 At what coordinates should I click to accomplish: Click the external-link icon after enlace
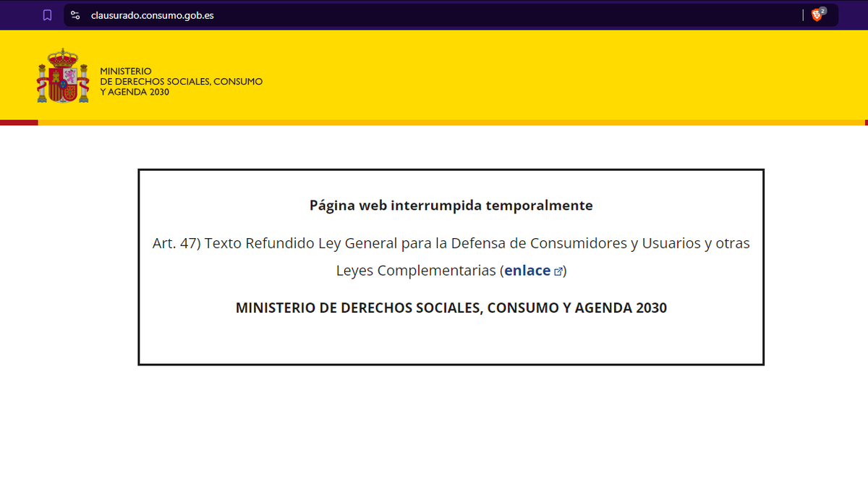558,271
